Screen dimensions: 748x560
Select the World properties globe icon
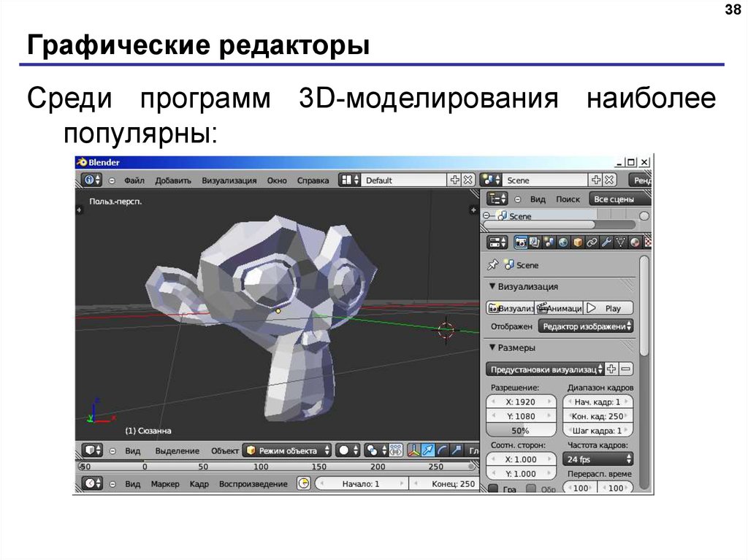click(x=563, y=242)
